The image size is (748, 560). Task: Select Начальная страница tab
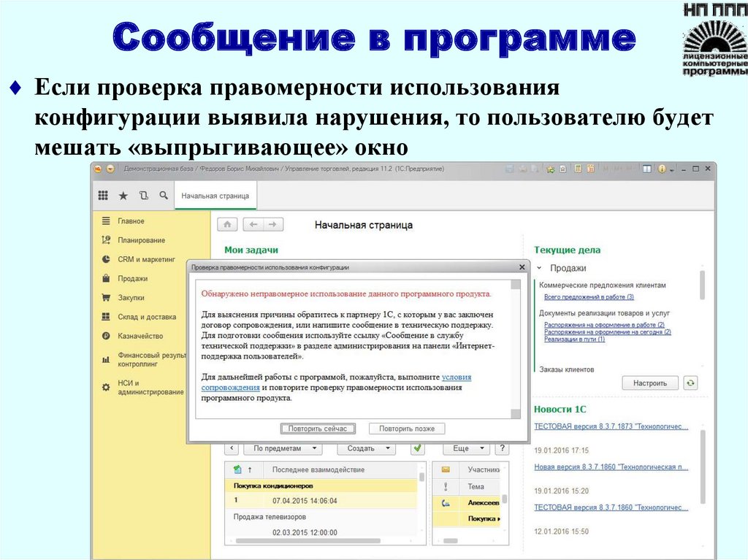215,196
